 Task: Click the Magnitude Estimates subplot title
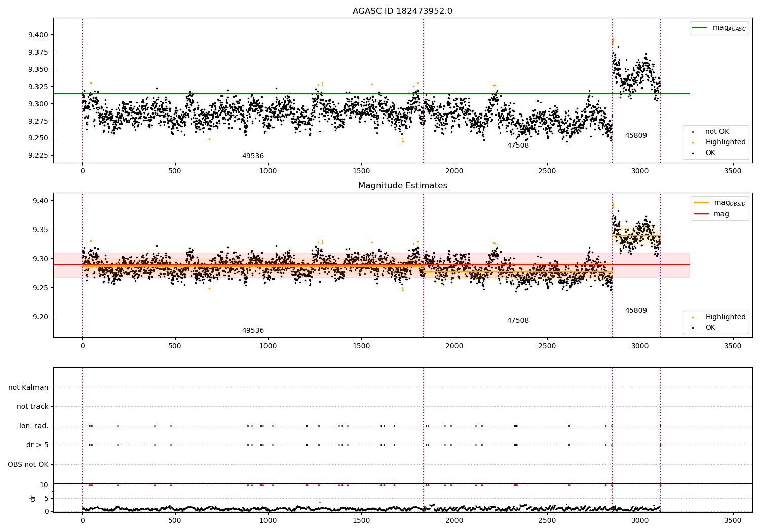point(402,186)
